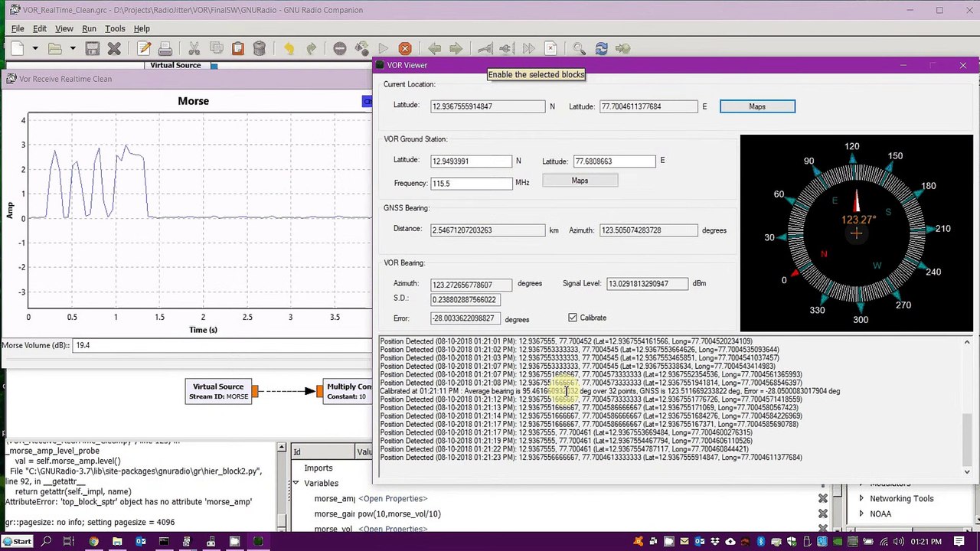Click the GNSS Distance field
This screenshot has width=980, height=551.
point(488,230)
